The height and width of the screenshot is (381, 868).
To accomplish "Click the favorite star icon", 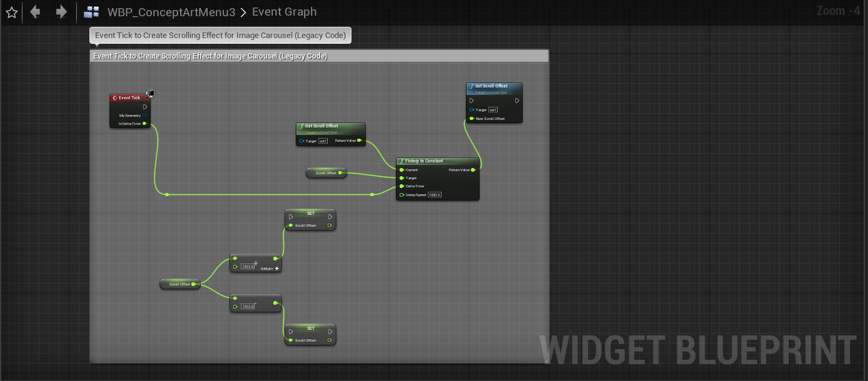I will 11,12.
